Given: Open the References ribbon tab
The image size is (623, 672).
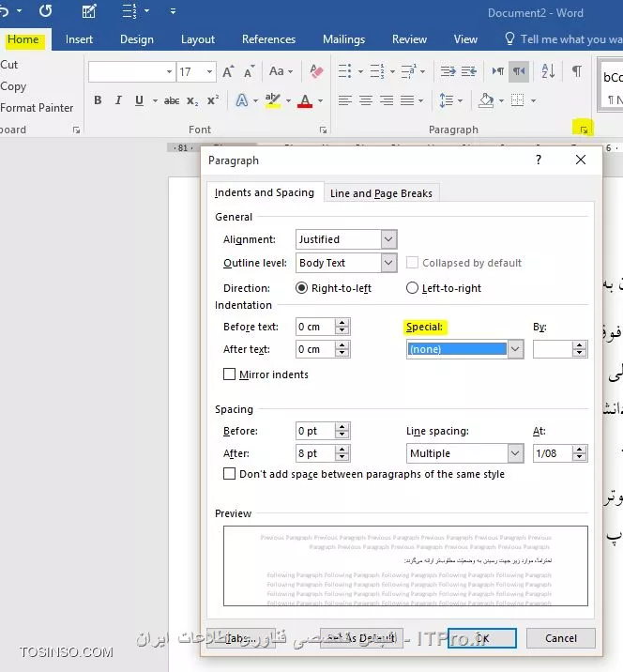Looking at the screenshot, I should tap(268, 39).
